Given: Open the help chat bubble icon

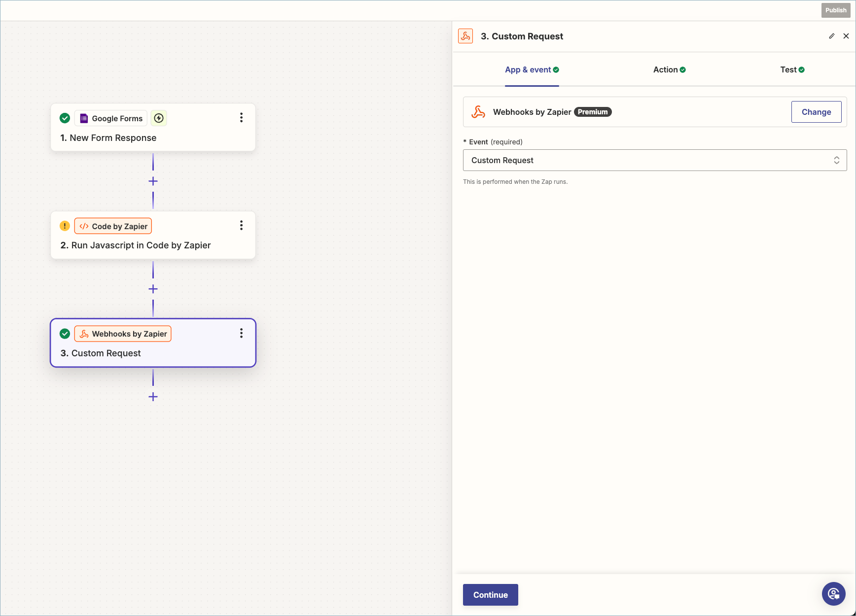Looking at the screenshot, I should (x=833, y=594).
